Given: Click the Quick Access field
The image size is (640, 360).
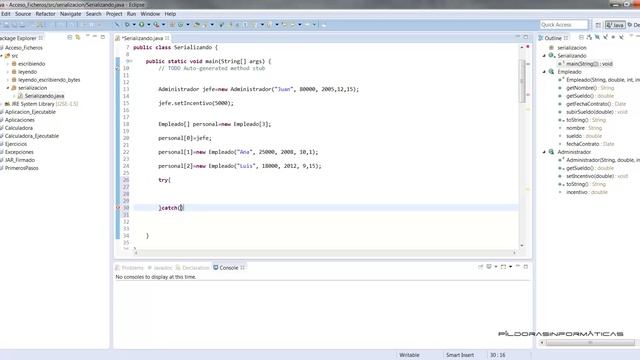Looking at the screenshot, I should [x=564, y=25].
